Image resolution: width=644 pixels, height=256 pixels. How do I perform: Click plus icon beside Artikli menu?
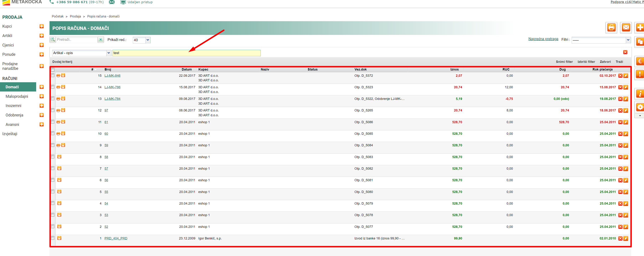click(41, 35)
